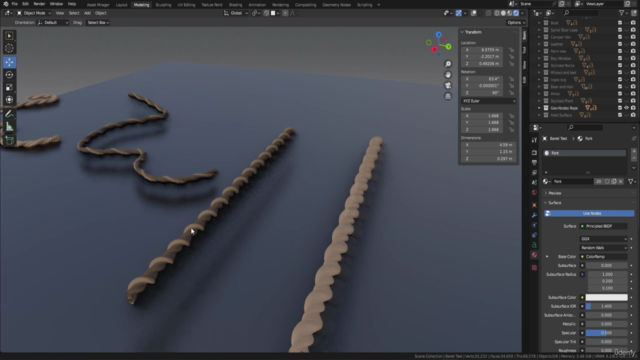Adjust the Subsurface IOR slider
The height and width of the screenshot is (360, 640).
607,306
